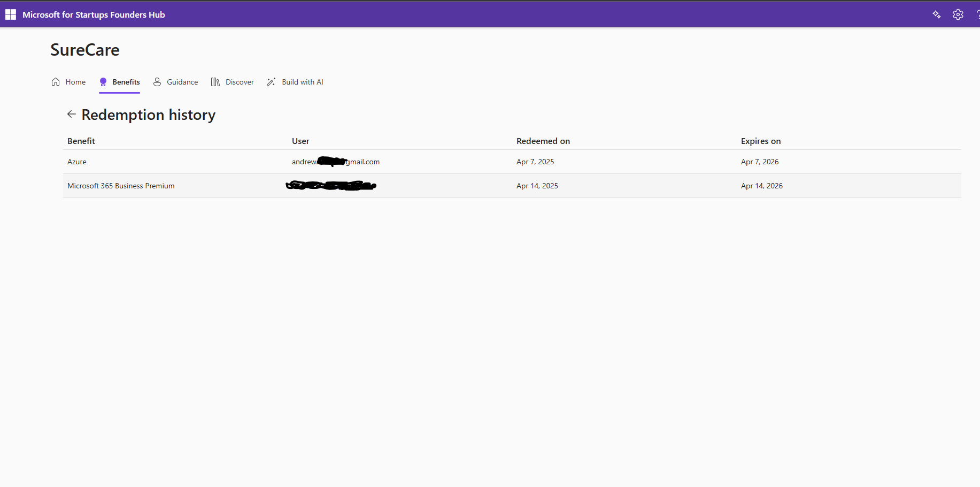Select the Benefits tab
This screenshot has height=487, width=980.
pos(120,82)
